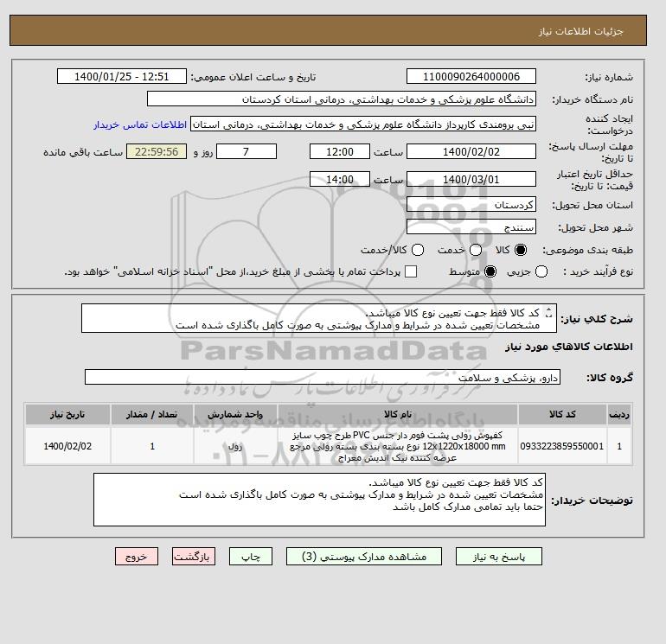666x644 pixels.
Task: Click the تعداد / مقدار column header
Action: pyautogui.click(x=152, y=414)
